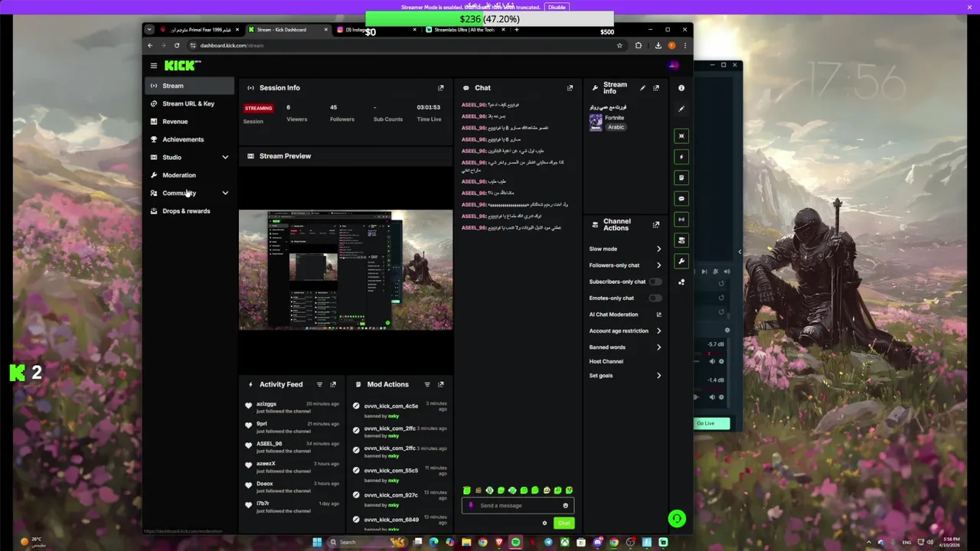The image size is (980, 551).
Task: Pop out the Stream info panel
Action: [x=656, y=88]
